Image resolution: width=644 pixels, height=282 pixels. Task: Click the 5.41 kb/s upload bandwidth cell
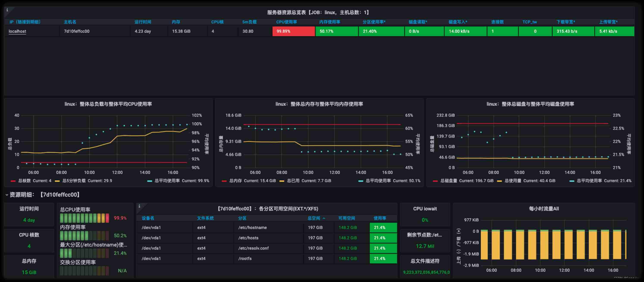614,31
